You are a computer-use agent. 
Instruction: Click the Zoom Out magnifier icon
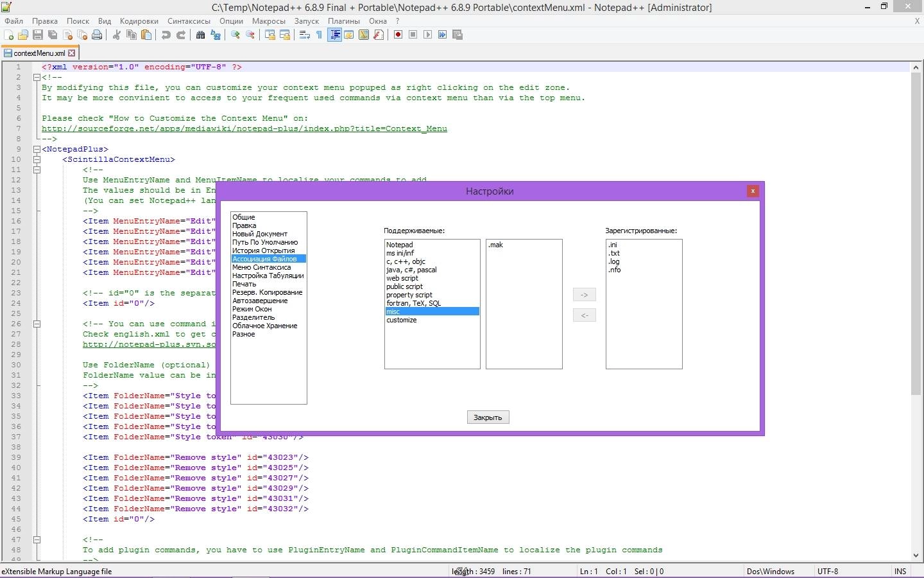point(250,35)
